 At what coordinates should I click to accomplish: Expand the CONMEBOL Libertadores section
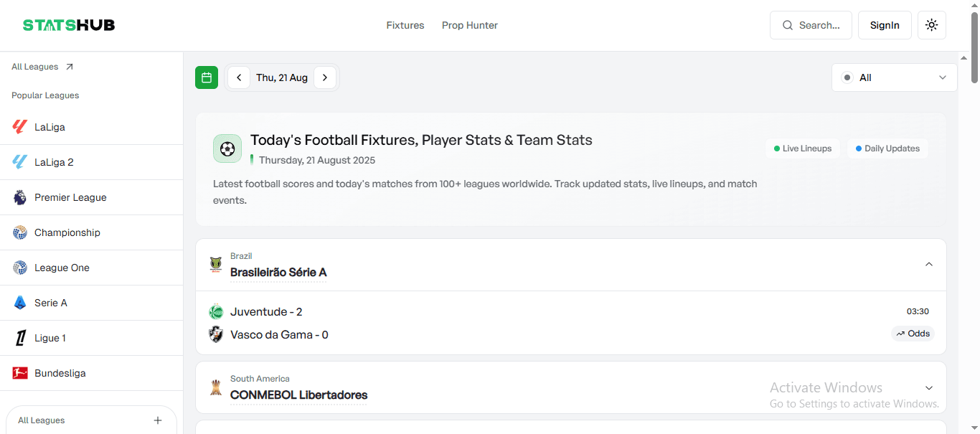coord(929,388)
